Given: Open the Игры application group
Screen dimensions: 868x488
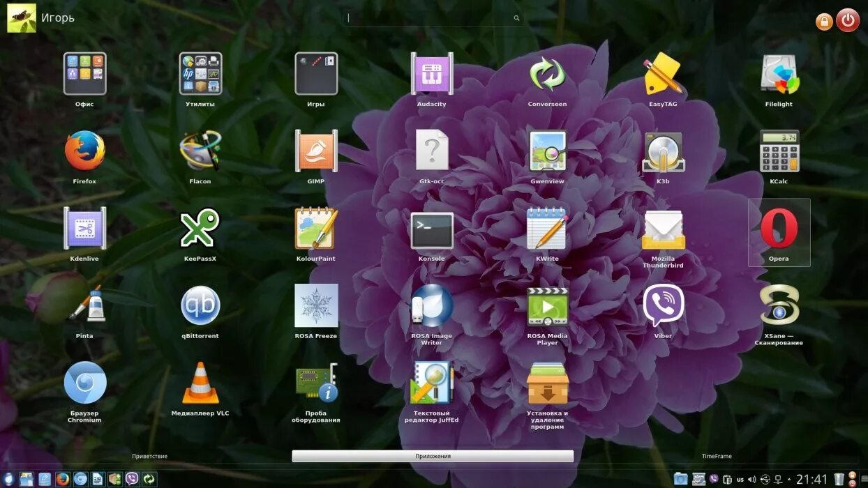Looking at the screenshot, I should pos(316,74).
